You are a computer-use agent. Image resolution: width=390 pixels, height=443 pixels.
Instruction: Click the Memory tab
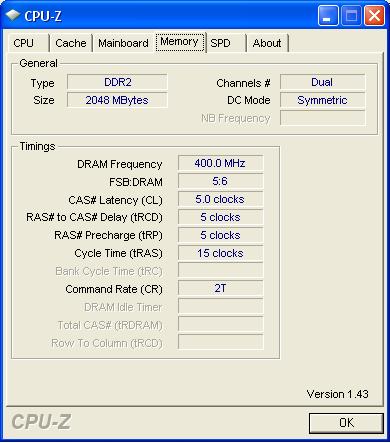point(179,42)
